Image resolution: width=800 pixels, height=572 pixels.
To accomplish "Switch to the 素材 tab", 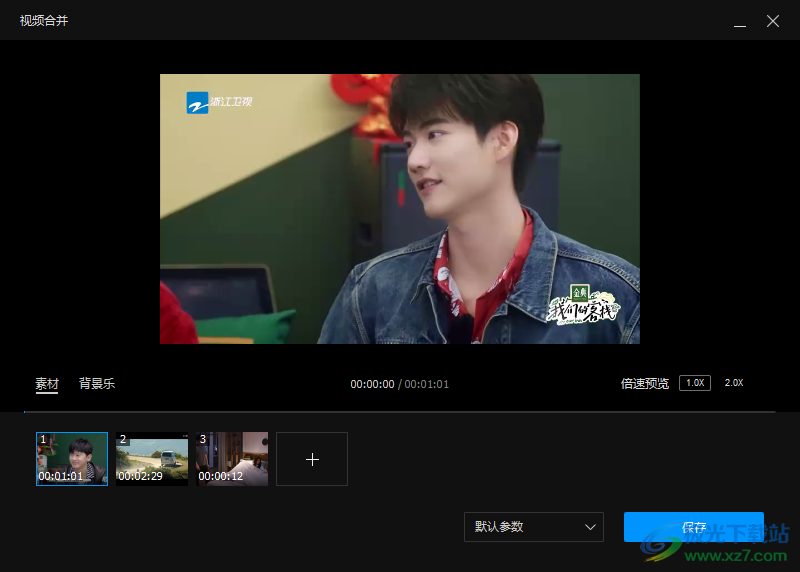I will click(x=47, y=384).
